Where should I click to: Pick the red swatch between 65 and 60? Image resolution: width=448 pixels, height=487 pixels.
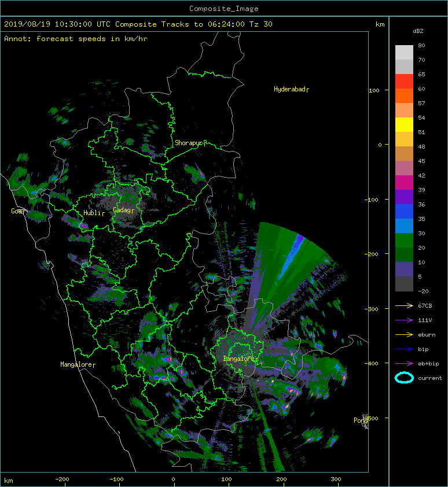[x=404, y=81]
